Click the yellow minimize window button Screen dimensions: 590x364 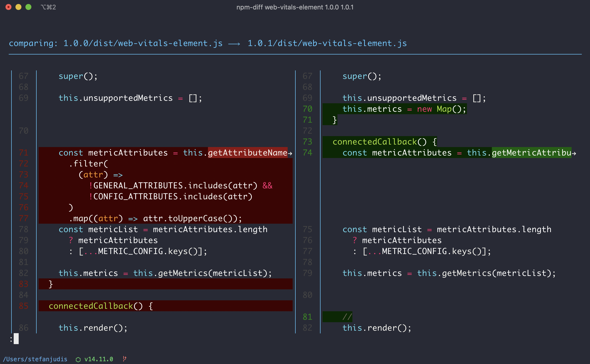point(18,7)
